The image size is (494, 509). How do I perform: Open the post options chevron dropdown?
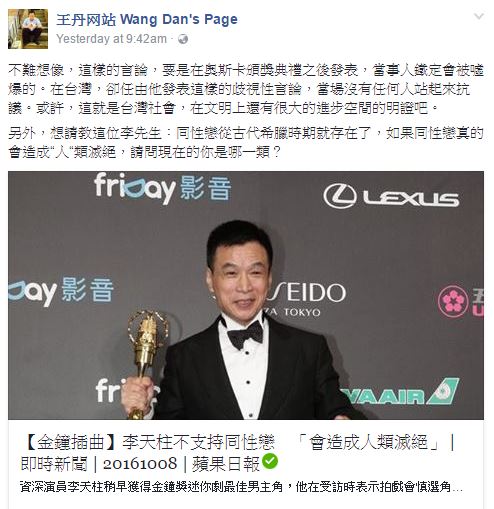[479, 16]
